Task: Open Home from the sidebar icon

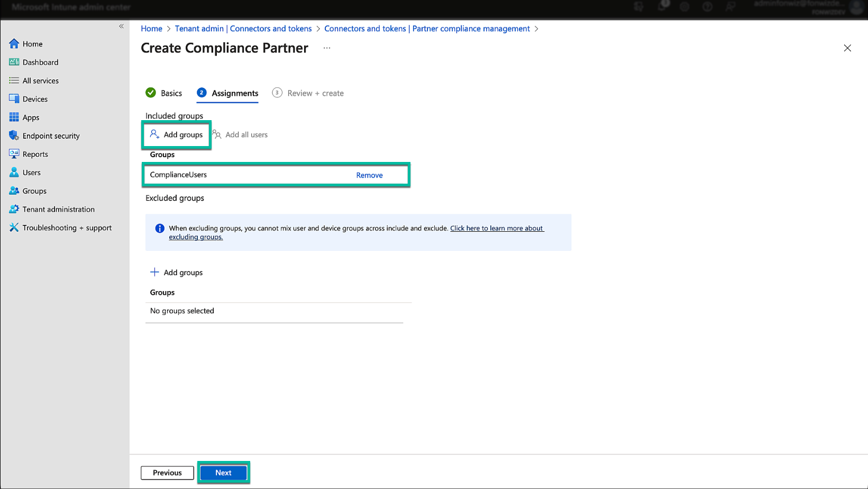Action: [14, 44]
